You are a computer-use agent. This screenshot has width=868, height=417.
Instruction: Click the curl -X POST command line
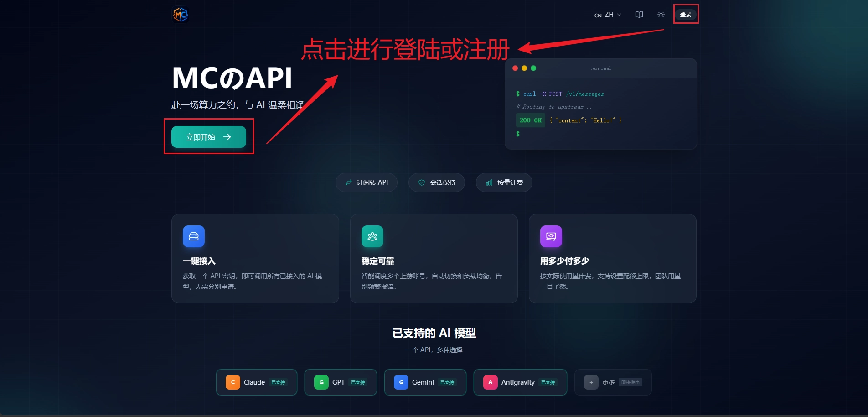pos(560,94)
